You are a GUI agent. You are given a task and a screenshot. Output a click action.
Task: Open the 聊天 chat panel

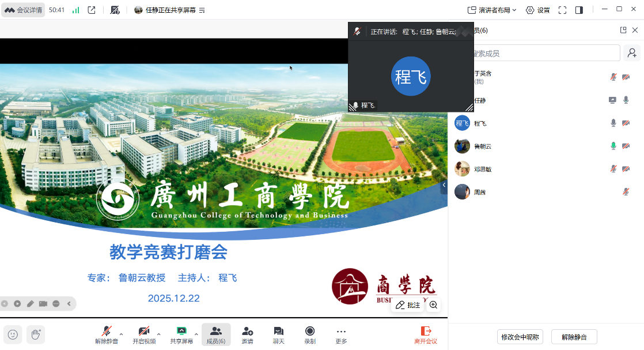coord(278,334)
